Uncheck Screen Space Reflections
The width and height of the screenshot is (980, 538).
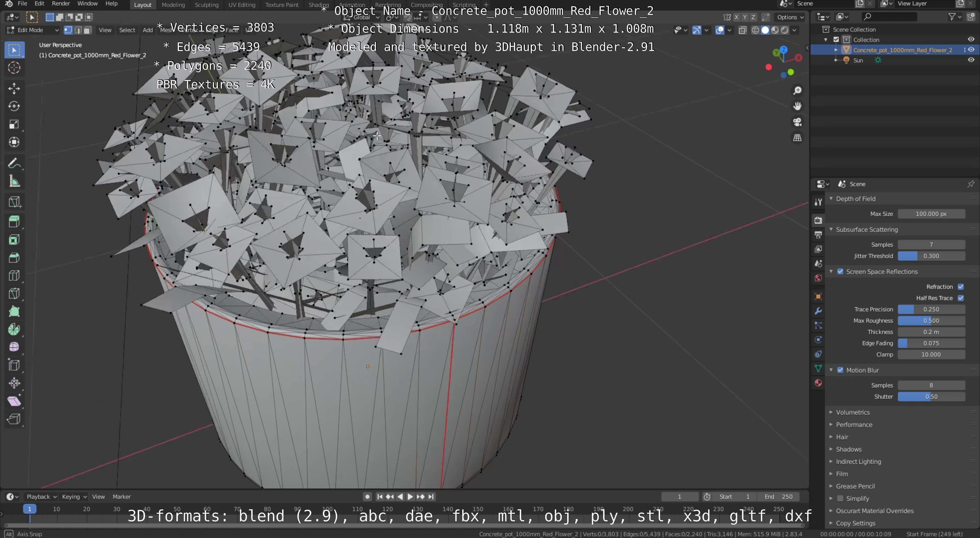pos(840,272)
